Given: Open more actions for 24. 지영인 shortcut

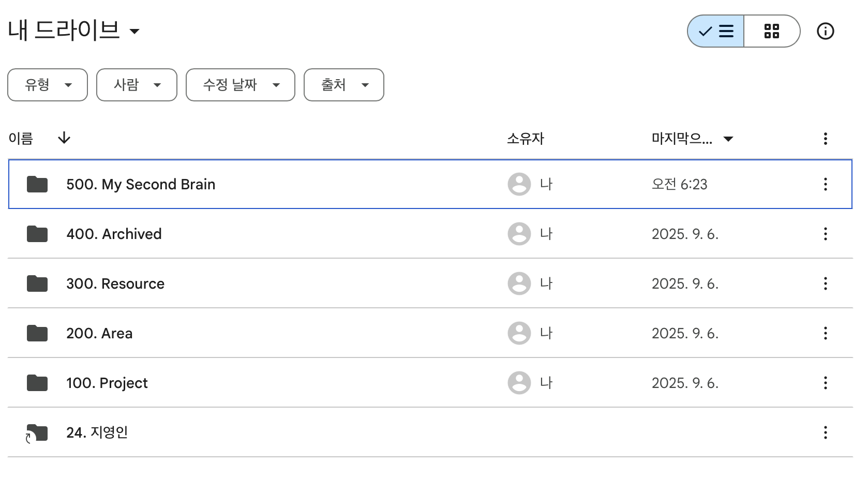Looking at the screenshot, I should [x=825, y=432].
